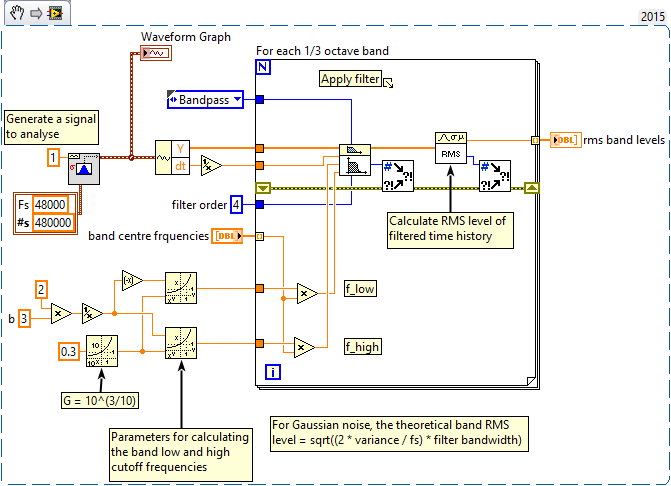
Task: Select the reciprocal node after dt
Action: tap(211, 166)
